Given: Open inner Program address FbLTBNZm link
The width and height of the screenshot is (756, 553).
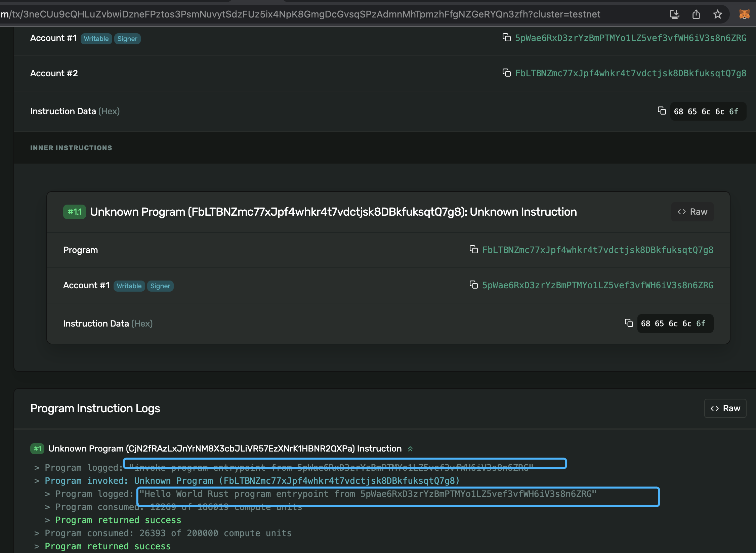Looking at the screenshot, I should [598, 250].
